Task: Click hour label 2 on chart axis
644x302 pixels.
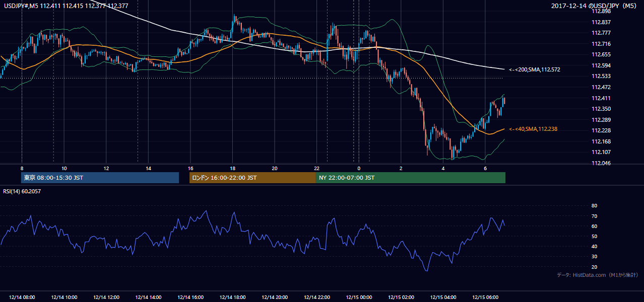Action: point(401,168)
